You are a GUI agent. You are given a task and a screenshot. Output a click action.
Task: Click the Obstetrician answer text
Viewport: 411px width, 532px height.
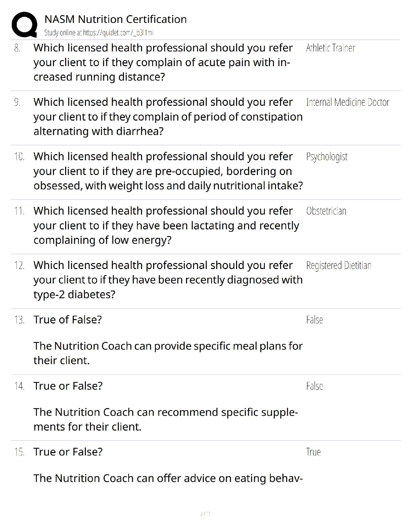click(x=326, y=211)
